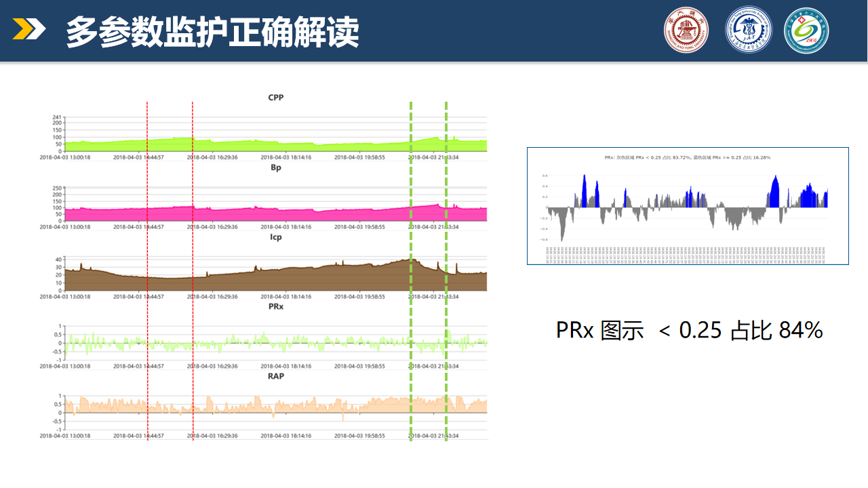
Task: Open the PRx bar chart thumbnail at right
Action: (x=688, y=205)
